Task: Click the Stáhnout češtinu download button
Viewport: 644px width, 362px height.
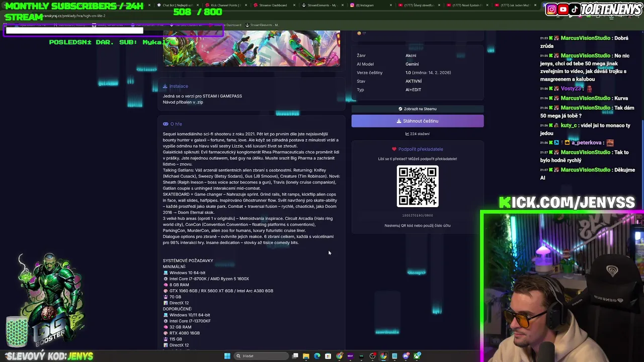Action: click(x=418, y=121)
